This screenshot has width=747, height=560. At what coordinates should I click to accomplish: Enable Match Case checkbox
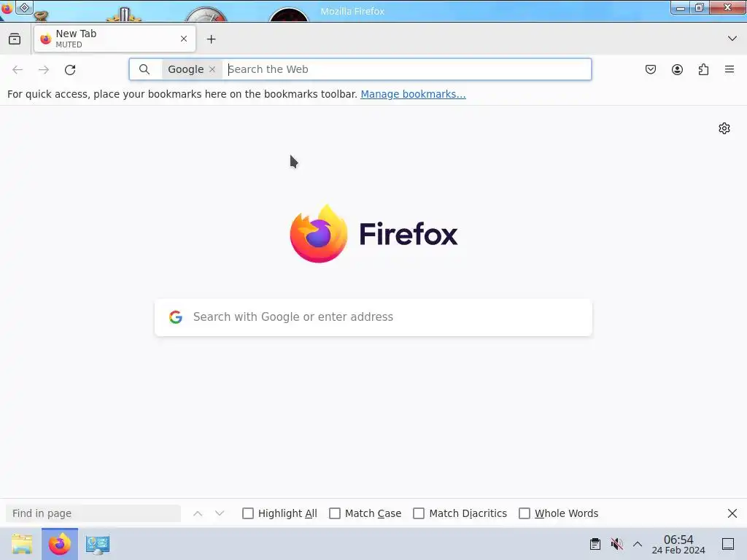coord(335,513)
